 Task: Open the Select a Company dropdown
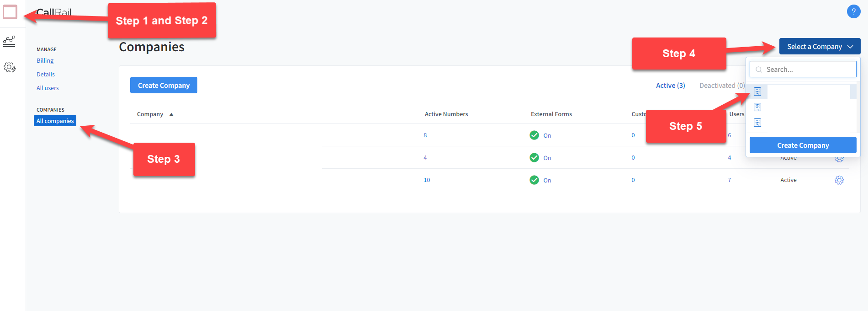[x=820, y=47]
